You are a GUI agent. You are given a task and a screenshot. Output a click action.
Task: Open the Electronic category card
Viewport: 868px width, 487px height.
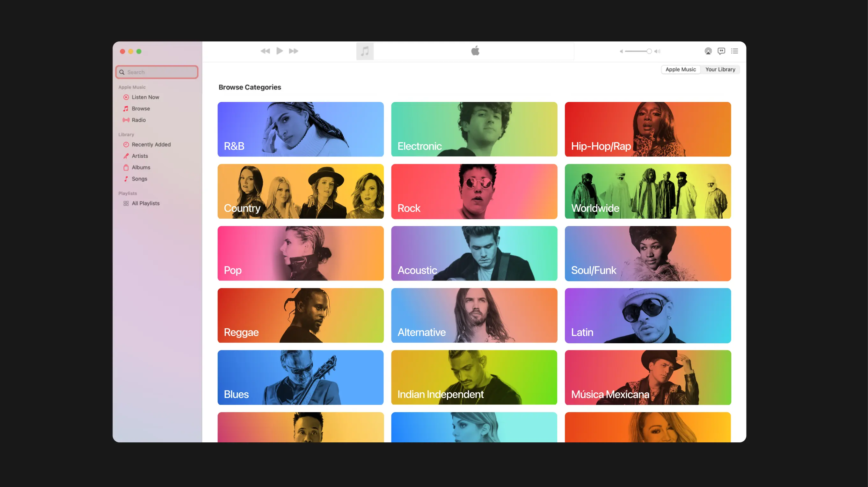[474, 129]
